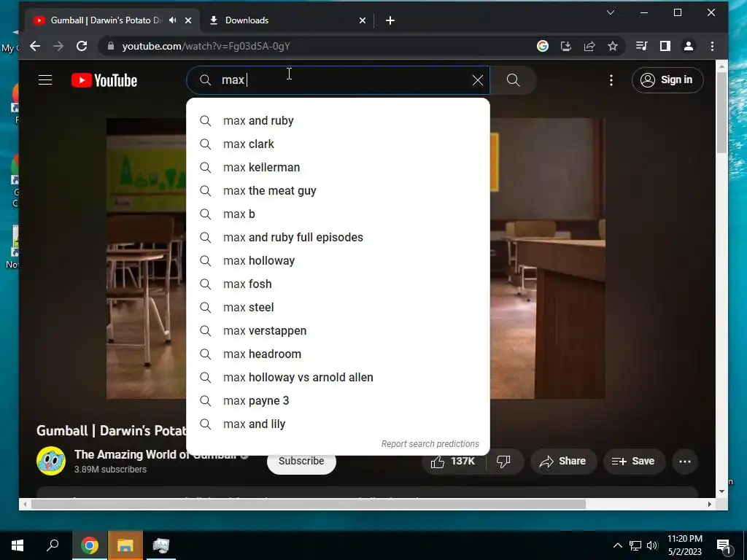Click horizontal scrollbar right arrow
The image size is (747, 560).
click(709, 505)
